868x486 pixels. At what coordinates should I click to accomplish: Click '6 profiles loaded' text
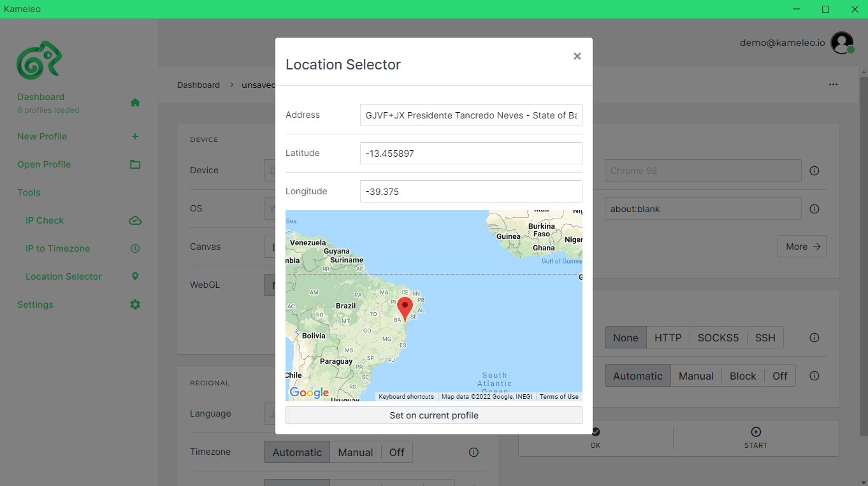click(48, 110)
